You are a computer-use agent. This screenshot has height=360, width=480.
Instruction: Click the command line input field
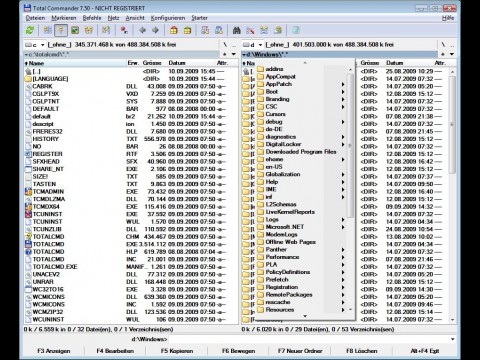click(x=309, y=339)
